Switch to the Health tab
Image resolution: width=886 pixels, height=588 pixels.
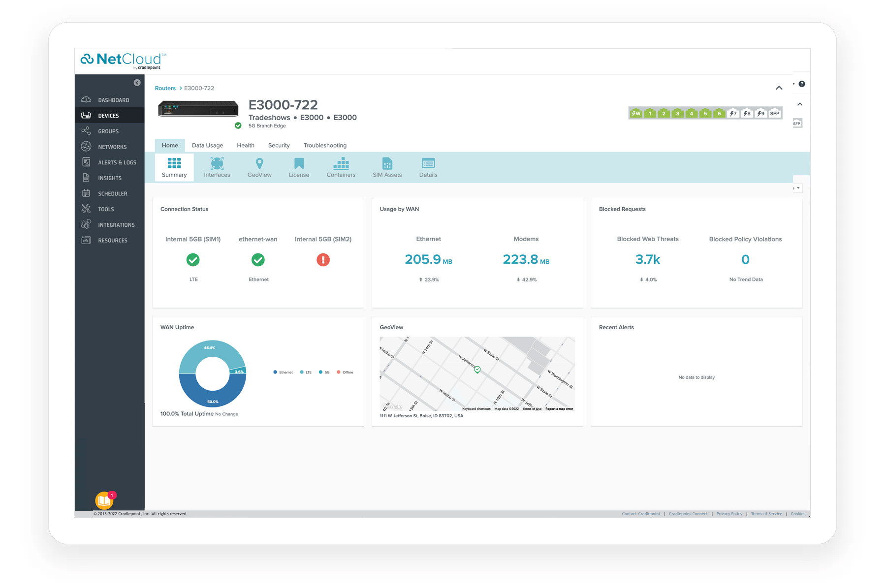click(246, 145)
